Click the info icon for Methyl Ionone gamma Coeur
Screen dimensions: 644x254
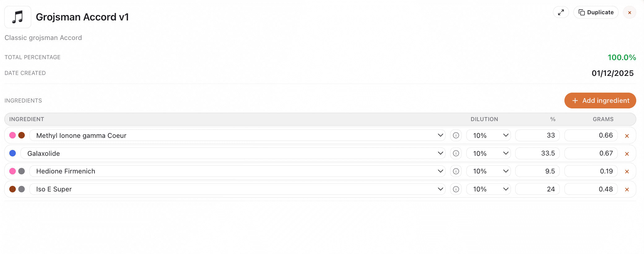[456, 135]
